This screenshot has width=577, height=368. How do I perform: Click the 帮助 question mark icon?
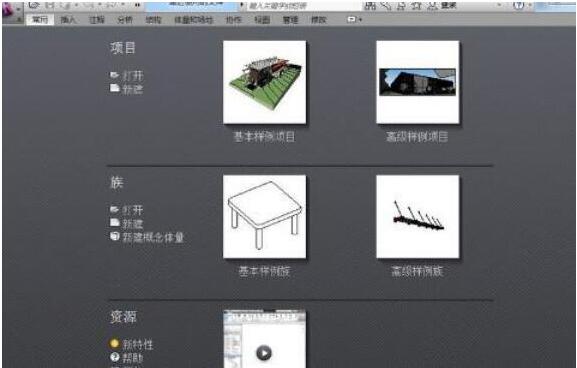pos(115,357)
